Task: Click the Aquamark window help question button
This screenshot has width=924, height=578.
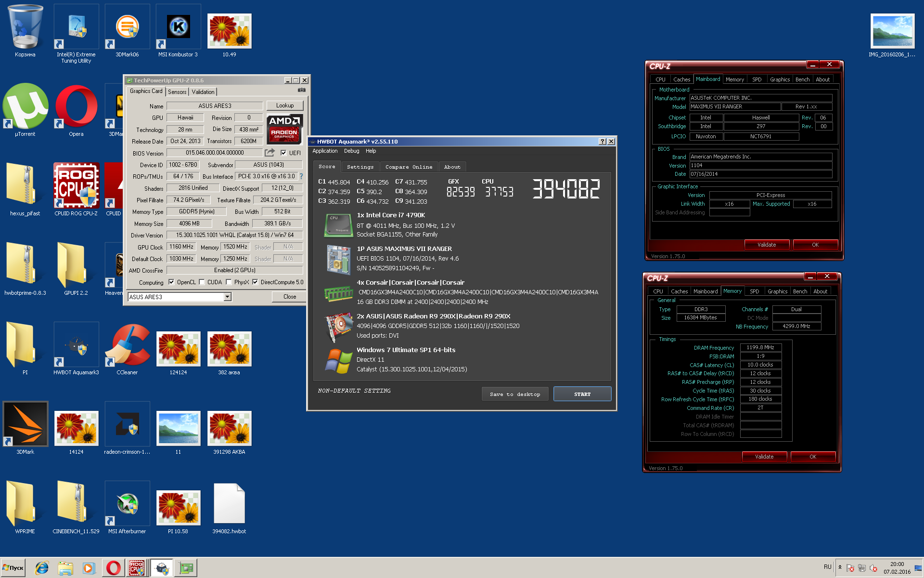Action: coord(602,142)
